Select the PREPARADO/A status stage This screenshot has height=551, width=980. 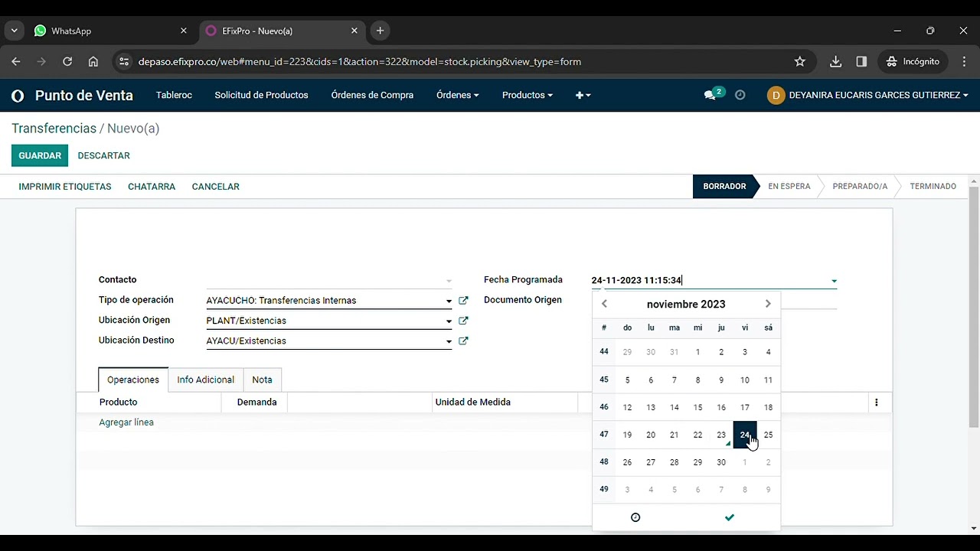[860, 187]
